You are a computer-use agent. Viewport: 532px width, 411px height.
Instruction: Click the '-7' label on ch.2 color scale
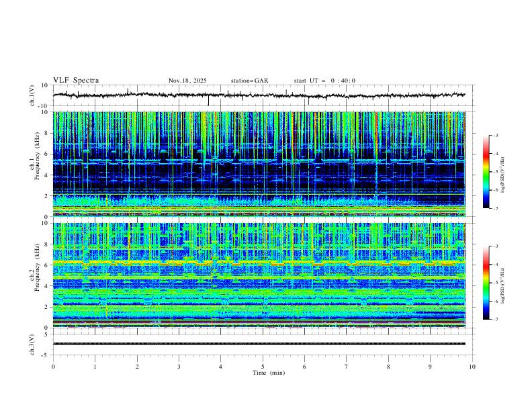pos(495,320)
